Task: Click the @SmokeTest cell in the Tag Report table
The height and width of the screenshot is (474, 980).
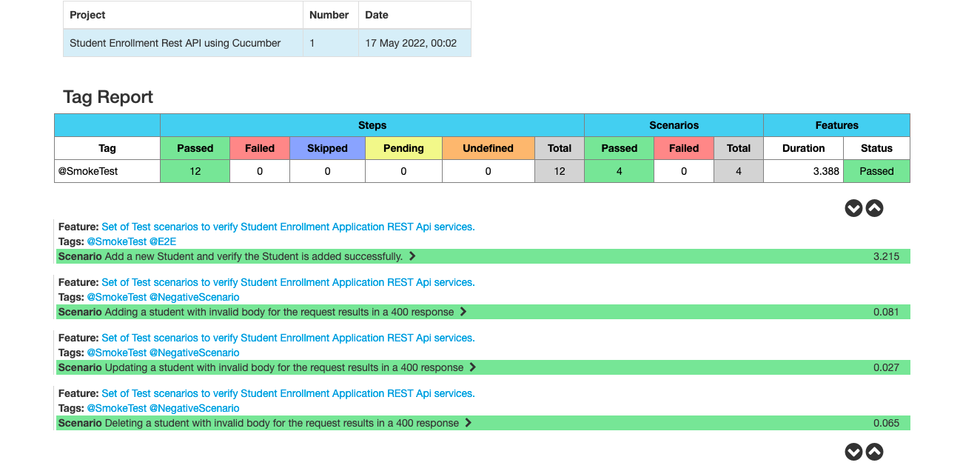Action: coord(107,171)
